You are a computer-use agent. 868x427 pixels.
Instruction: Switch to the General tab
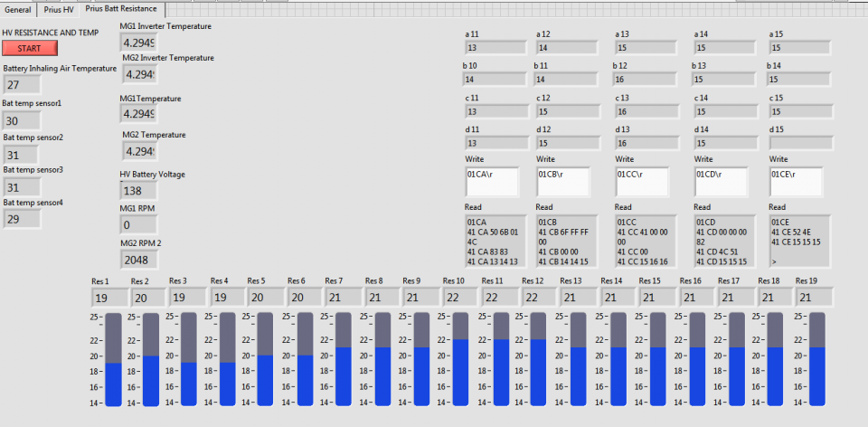(x=18, y=9)
